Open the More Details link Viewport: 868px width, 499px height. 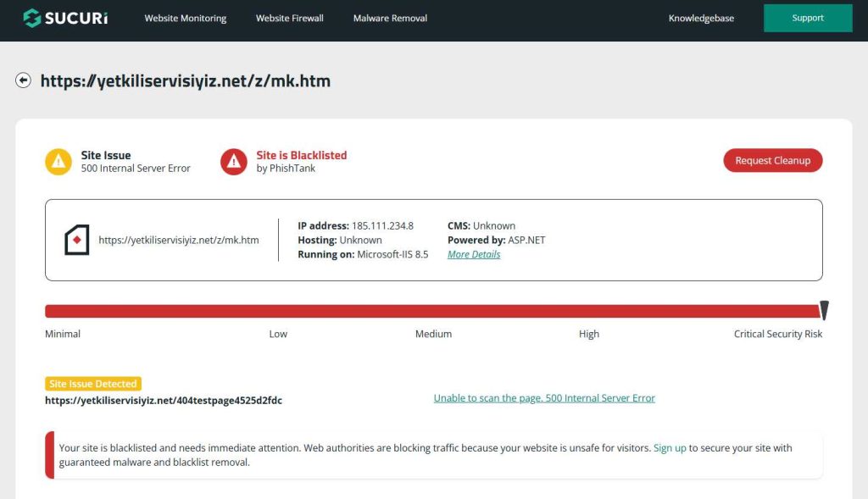(x=474, y=254)
